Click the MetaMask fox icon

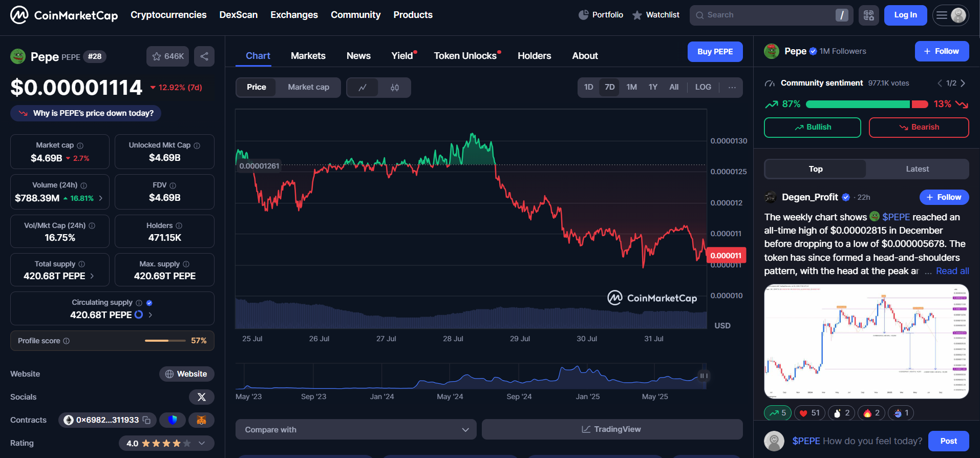point(202,420)
